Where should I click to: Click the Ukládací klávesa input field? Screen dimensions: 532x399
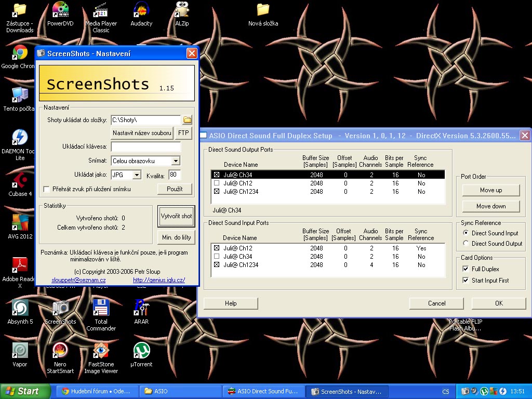tap(146, 147)
